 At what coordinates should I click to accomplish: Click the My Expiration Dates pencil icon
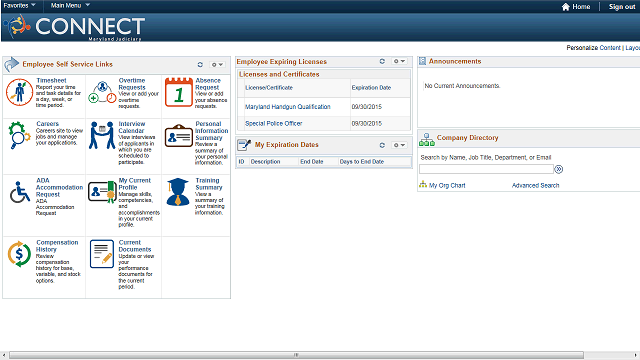click(x=244, y=144)
